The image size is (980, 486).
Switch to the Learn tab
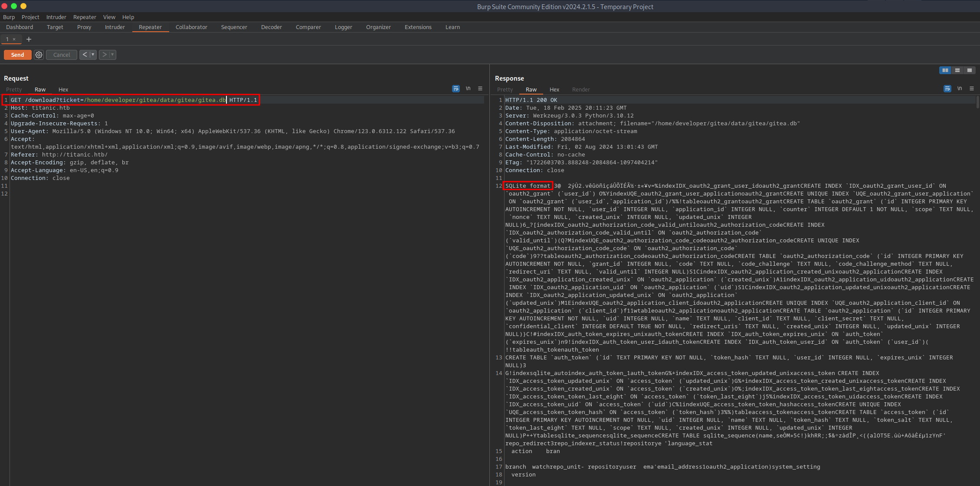tap(452, 27)
